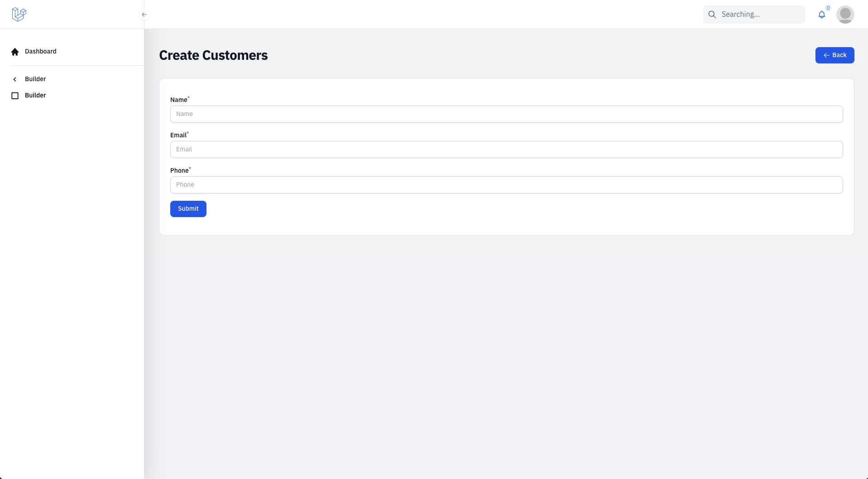Click the notification count badge
Image resolution: width=868 pixels, height=479 pixels.
coord(828,8)
